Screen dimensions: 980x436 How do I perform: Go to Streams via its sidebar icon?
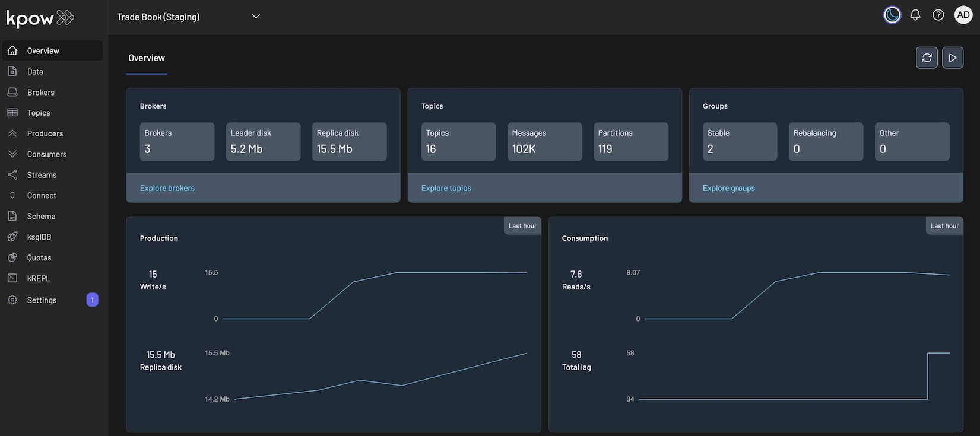[12, 174]
